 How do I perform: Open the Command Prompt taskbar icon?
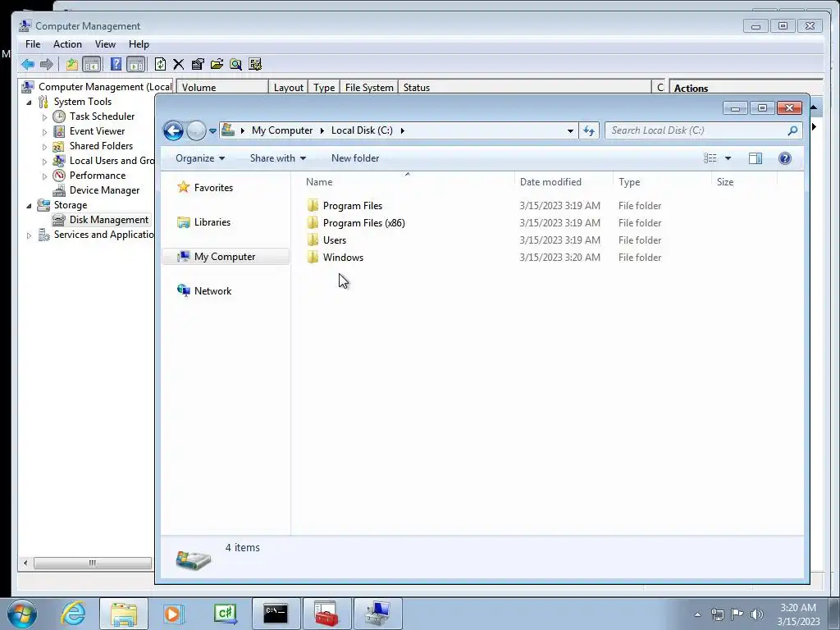276,614
